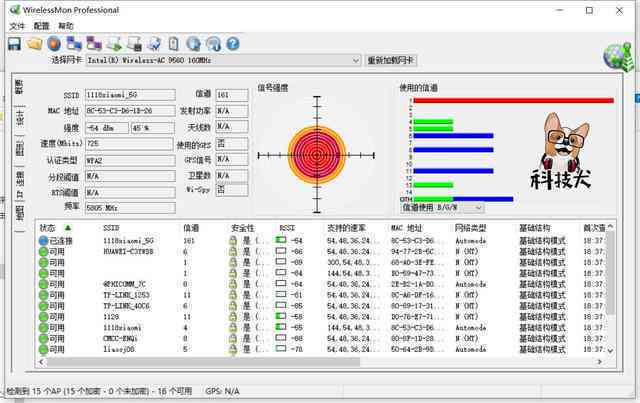Viewport: 640px width, 403px height.
Task: Click the orange round toolbar icon
Action: 54,44
